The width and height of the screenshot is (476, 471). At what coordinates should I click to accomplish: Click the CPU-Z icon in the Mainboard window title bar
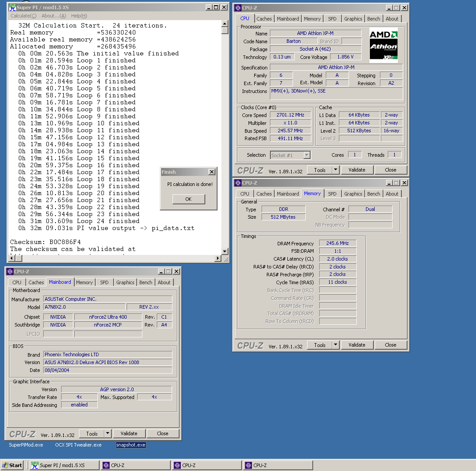pos(10,272)
